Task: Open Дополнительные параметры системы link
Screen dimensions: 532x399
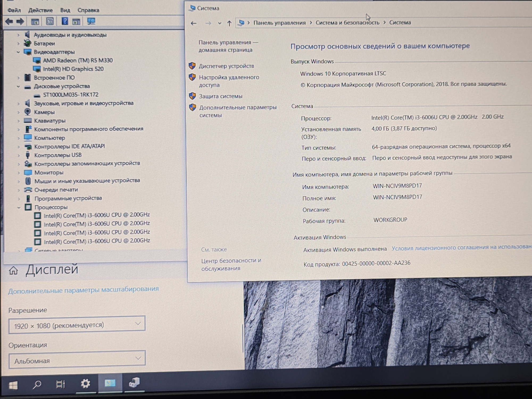Action: (x=238, y=111)
